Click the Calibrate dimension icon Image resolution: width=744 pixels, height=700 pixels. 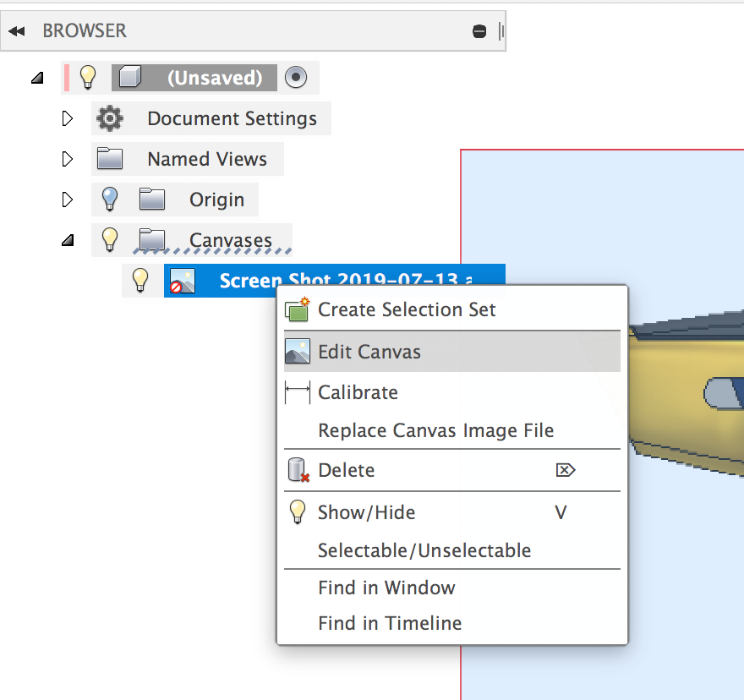[297, 392]
